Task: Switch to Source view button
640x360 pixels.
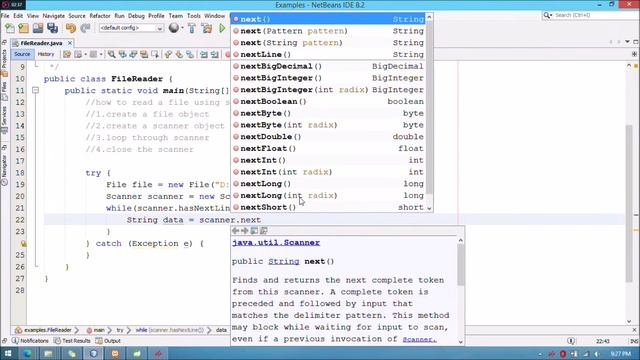Action: (x=22, y=54)
